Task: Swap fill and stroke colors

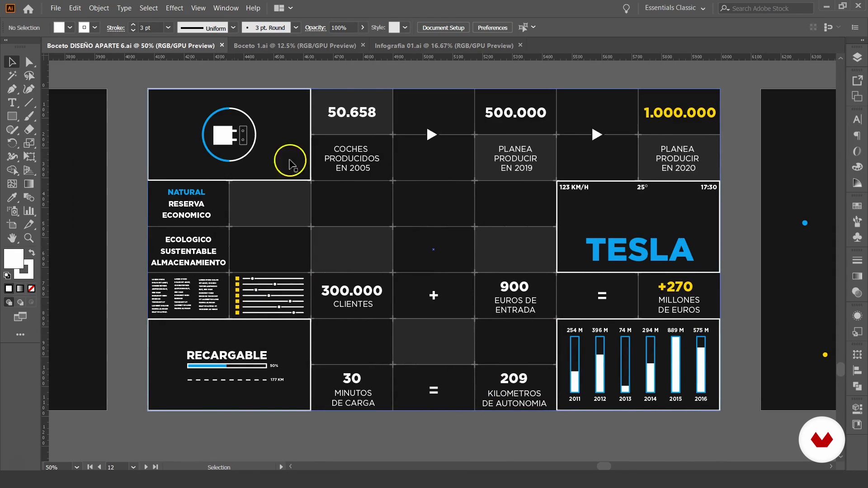Action: point(32,253)
